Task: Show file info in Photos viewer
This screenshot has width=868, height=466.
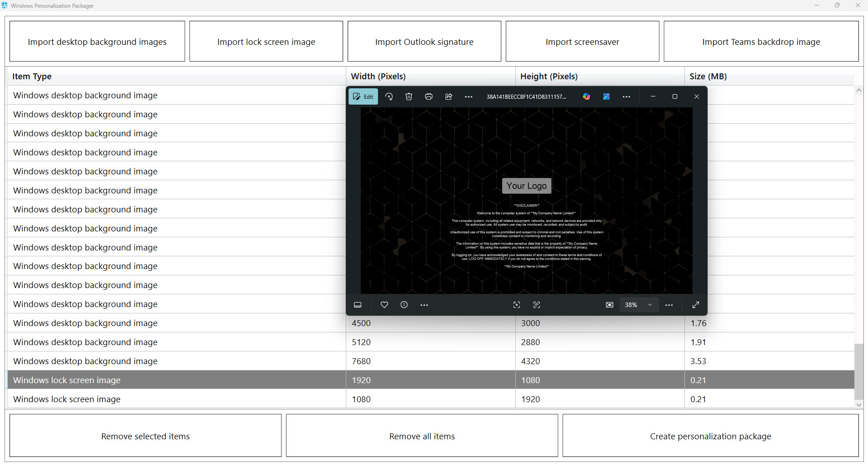Action: click(404, 305)
